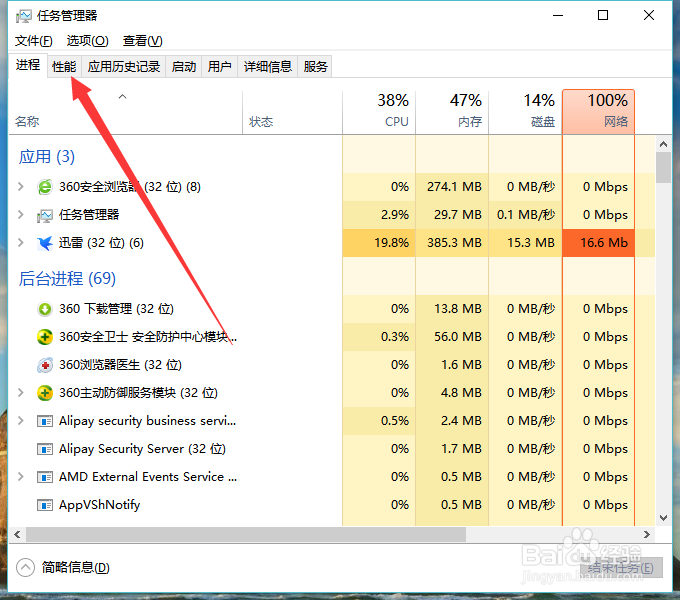Click the 后台进程 (69) group heading
Viewport: 680px width, 600px height.
click(67, 278)
